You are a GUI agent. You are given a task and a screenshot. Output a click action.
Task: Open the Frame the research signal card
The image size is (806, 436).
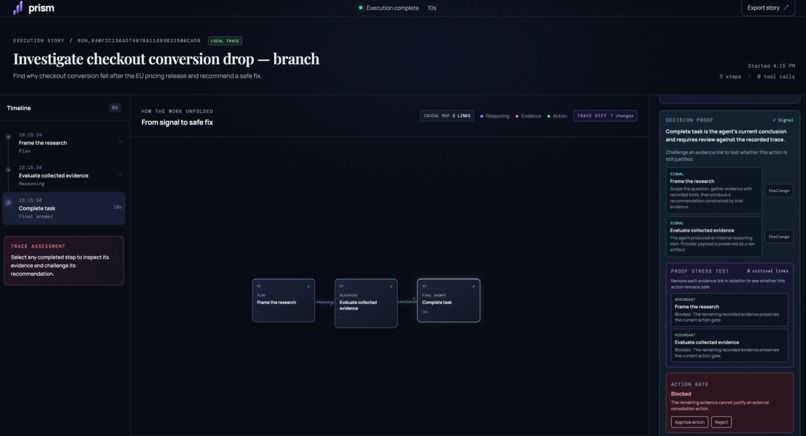click(x=713, y=190)
